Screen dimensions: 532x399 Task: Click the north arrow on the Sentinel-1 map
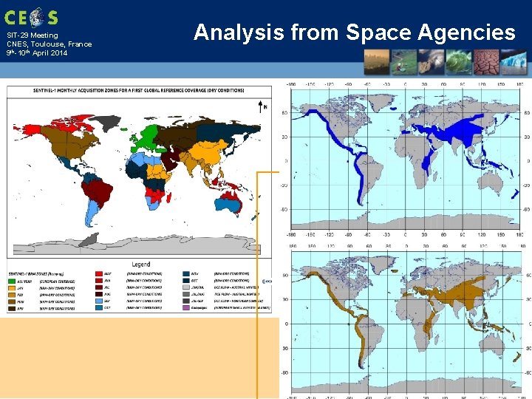261,106
